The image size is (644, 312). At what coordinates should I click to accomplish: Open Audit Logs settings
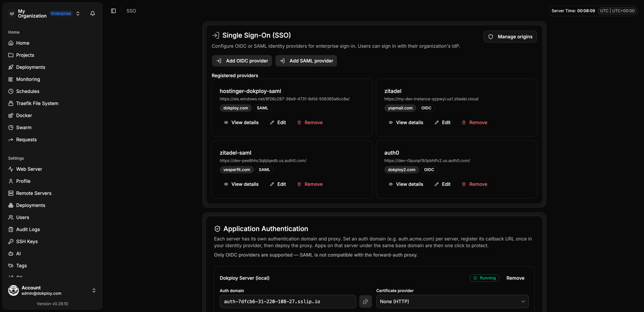pyautogui.click(x=52, y=229)
